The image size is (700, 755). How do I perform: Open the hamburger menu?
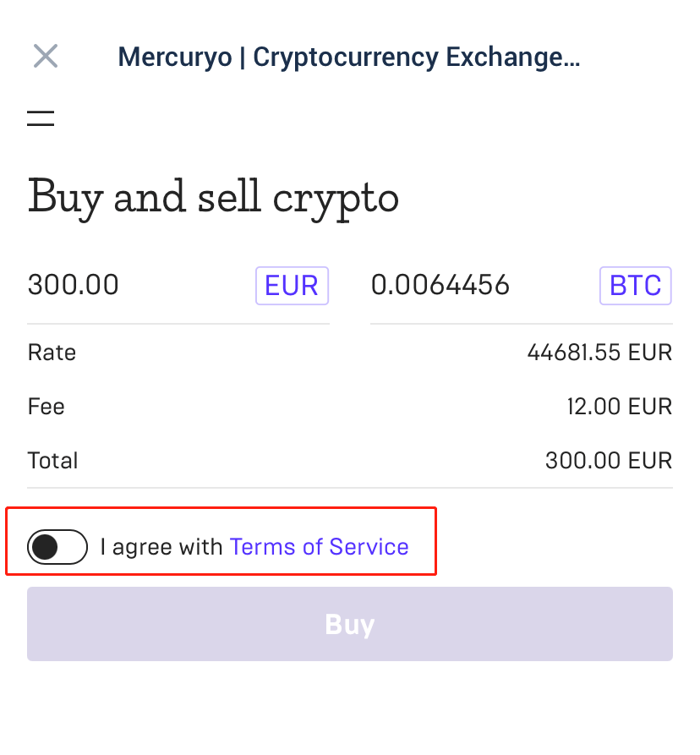tap(41, 118)
